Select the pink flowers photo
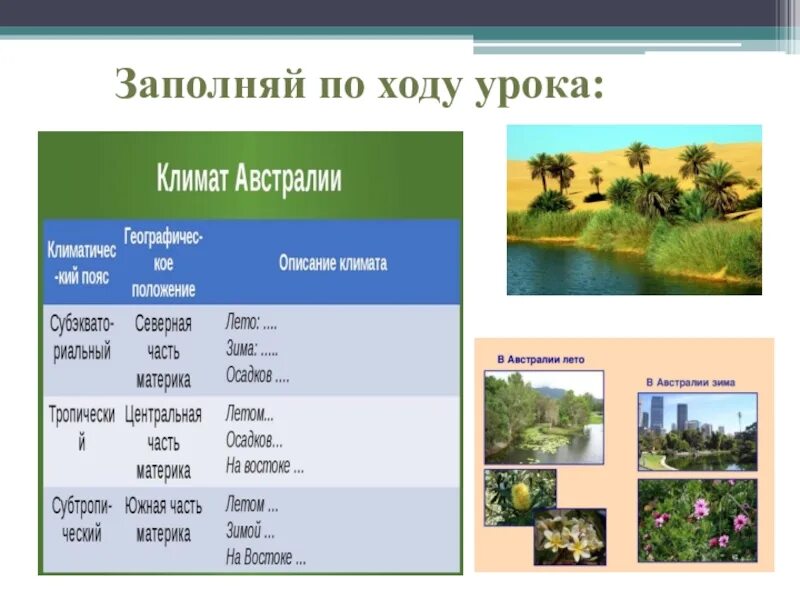 pyautogui.click(x=697, y=520)
